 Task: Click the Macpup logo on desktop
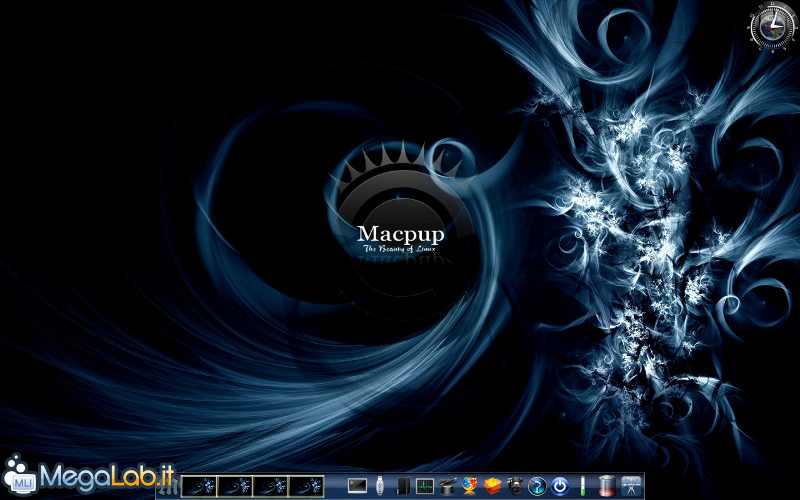tap(400, 235)
